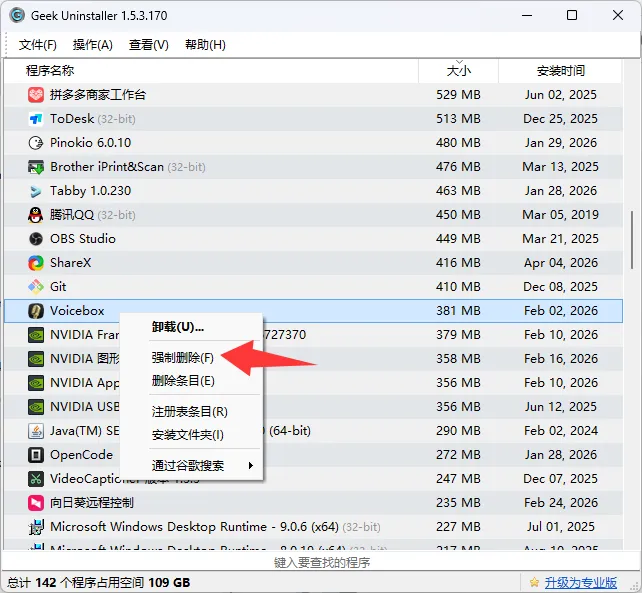Click the ShareX icon
The width and height of the screenshot is (642, 593).
[x=36, y=263]
